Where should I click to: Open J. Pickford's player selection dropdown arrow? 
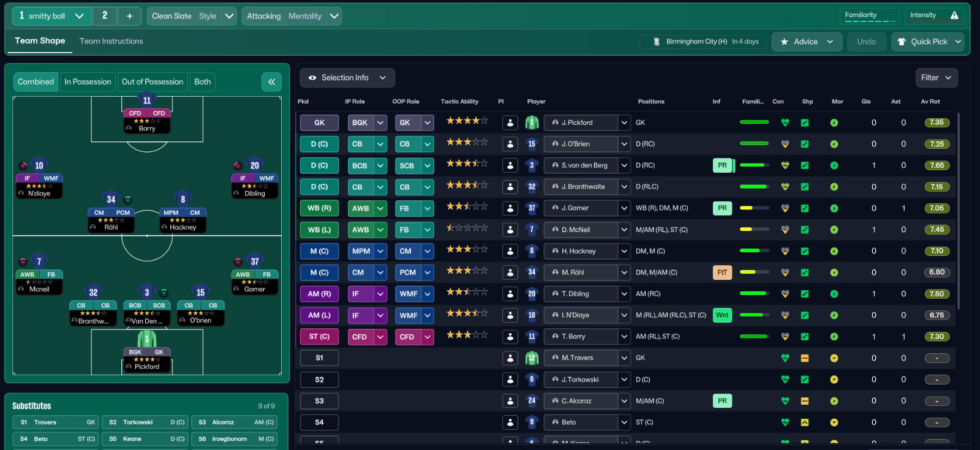(624, 122)
